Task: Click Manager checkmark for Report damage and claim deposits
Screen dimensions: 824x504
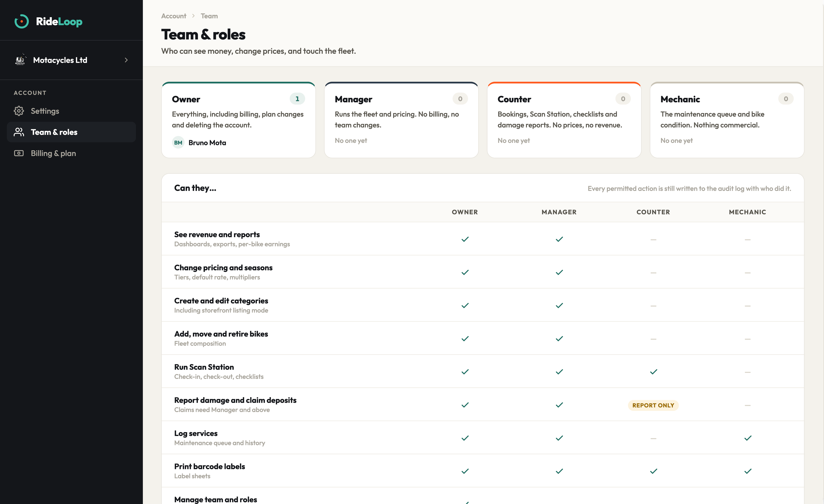Action: click(559, 405)
